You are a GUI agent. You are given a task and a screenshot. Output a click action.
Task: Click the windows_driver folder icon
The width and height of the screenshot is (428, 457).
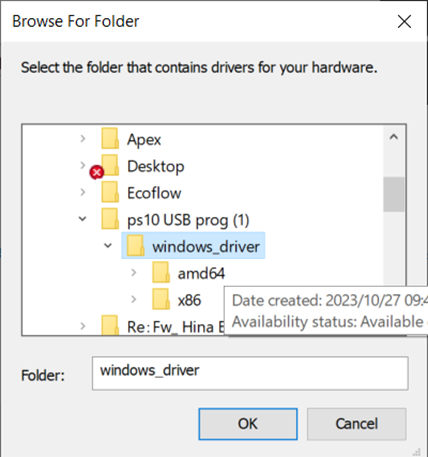136,246
